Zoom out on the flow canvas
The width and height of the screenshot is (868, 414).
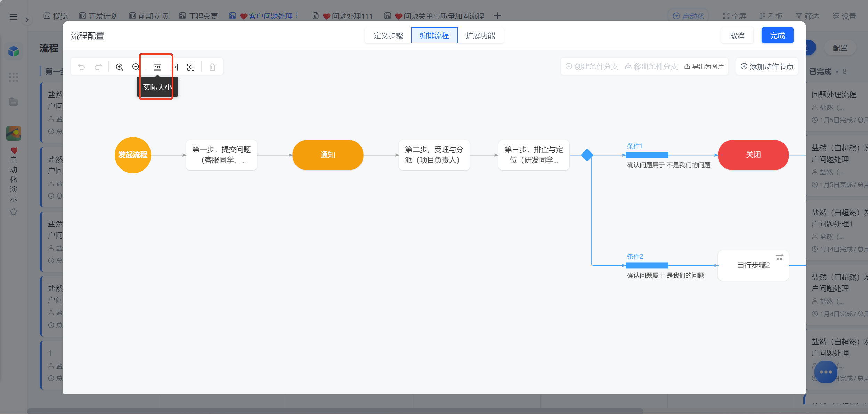(x=136, y=67)
